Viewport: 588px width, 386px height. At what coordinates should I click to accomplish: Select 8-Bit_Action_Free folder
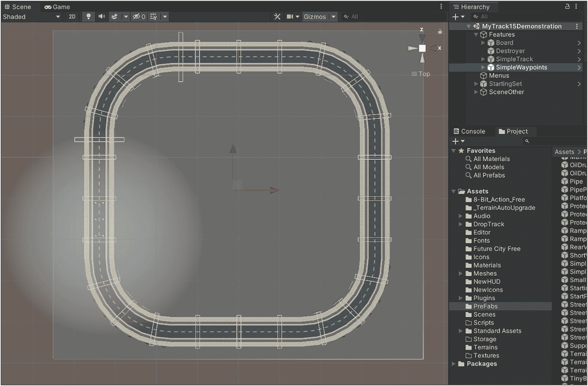499,199
